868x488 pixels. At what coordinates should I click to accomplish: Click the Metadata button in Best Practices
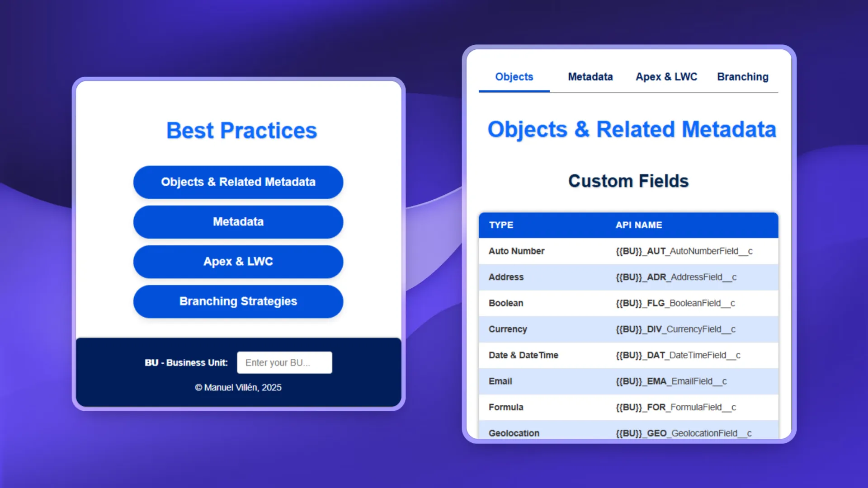238,222
